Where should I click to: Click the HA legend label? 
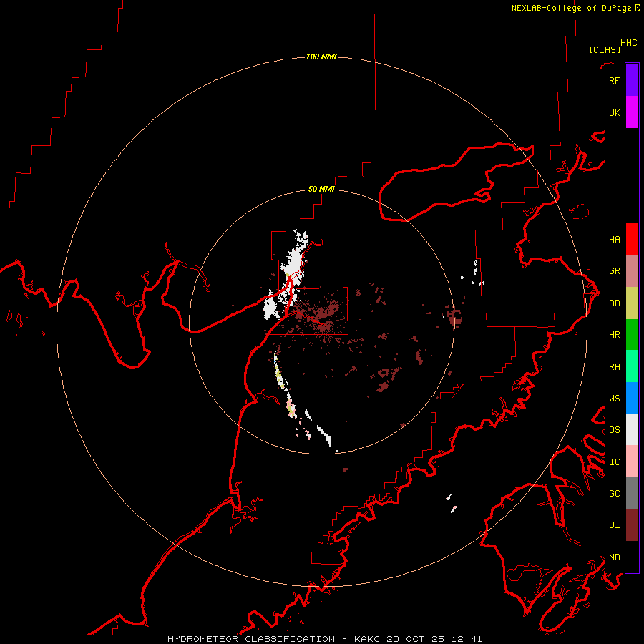coord(614,239)
